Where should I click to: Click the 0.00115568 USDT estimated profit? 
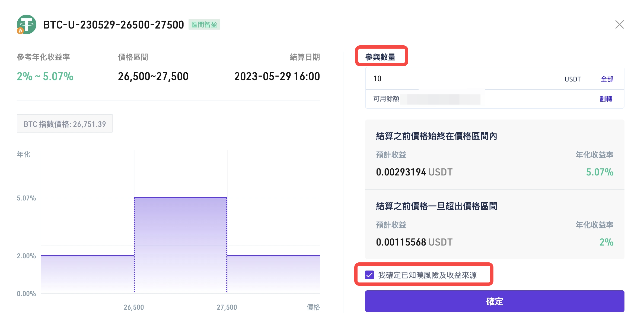pyautogui.click(x=414, y=242)
